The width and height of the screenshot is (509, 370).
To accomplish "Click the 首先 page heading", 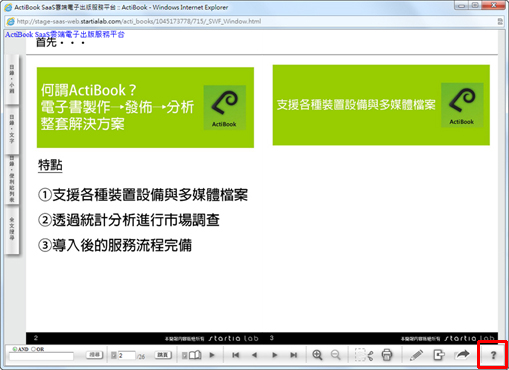I will [60, 42].
